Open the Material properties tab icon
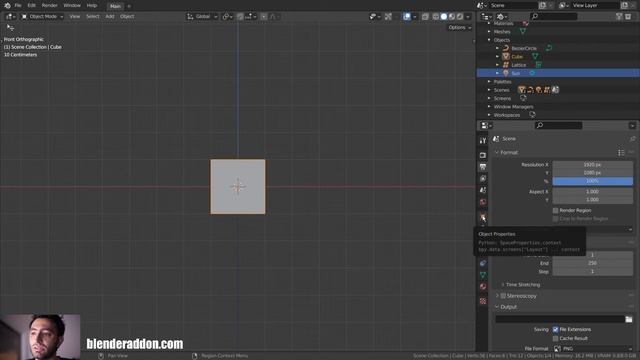This screenshot has height=360, width=640. click(x=483, y=287)
